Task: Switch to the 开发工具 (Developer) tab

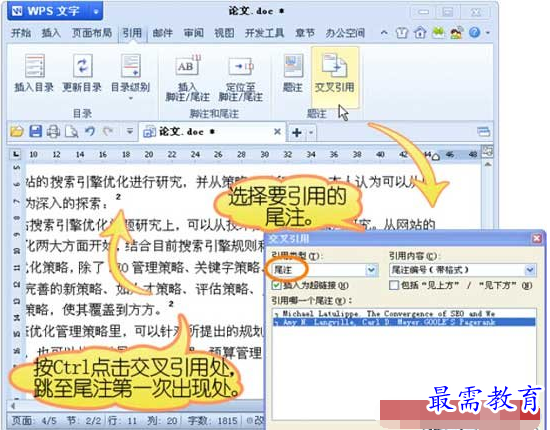Action: (x=264, y=33)
